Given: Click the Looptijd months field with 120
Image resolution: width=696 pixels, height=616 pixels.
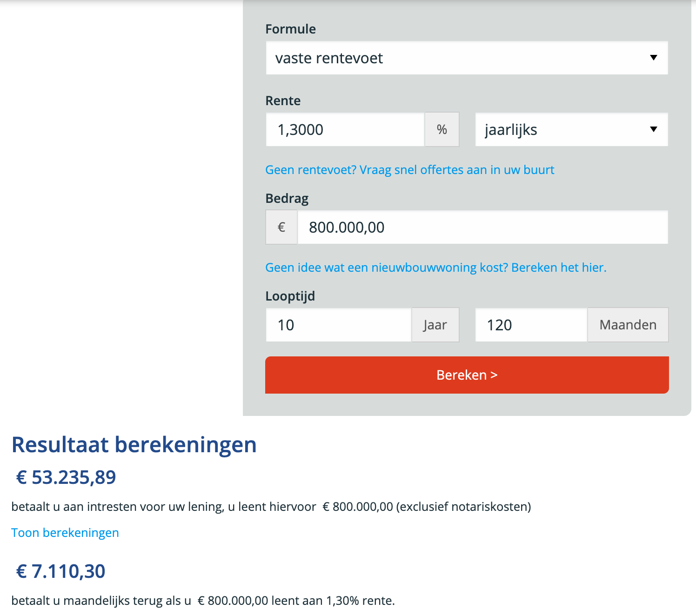Looking at the screenshot, I should (531, 325).
